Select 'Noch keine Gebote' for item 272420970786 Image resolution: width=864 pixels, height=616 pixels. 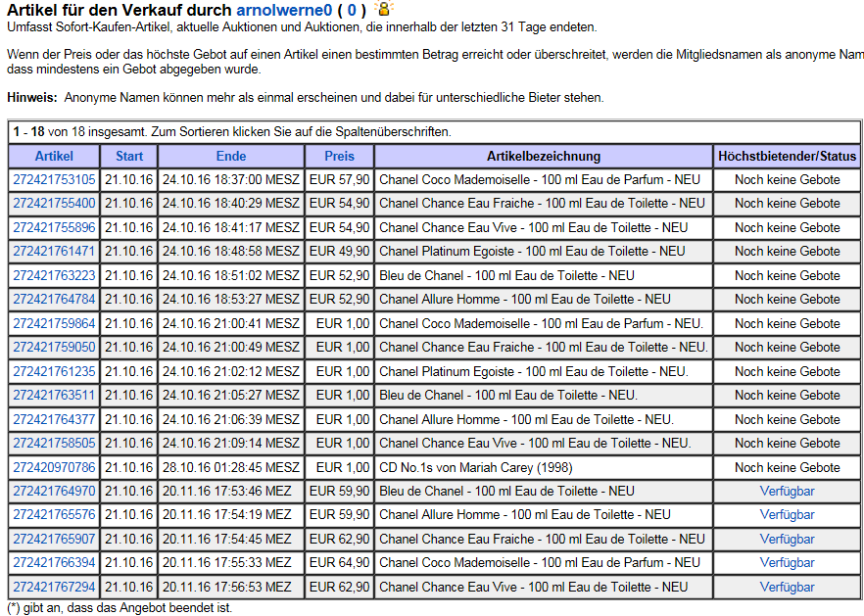click(x=788, y=467)
